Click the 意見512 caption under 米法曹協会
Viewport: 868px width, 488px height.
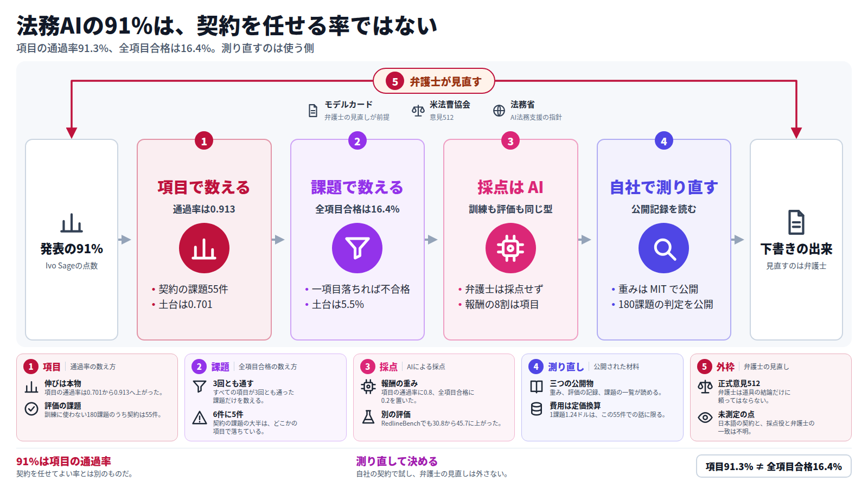click(442, 117)
